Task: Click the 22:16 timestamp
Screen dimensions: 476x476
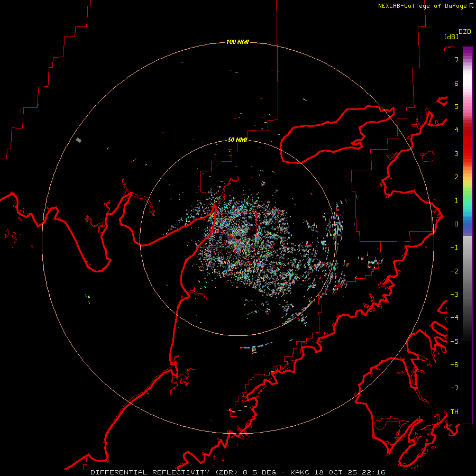Action: pos(374,472)
